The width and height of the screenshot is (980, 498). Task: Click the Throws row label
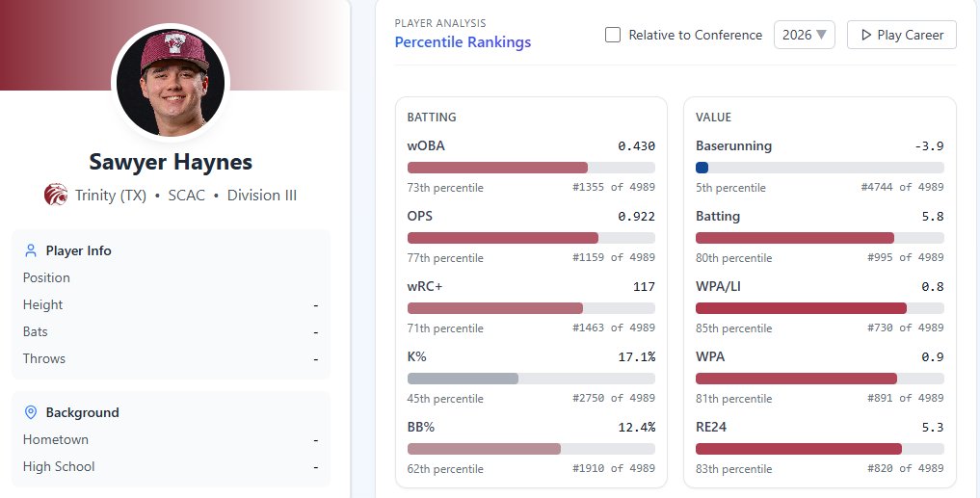click(x=43, y=358)
